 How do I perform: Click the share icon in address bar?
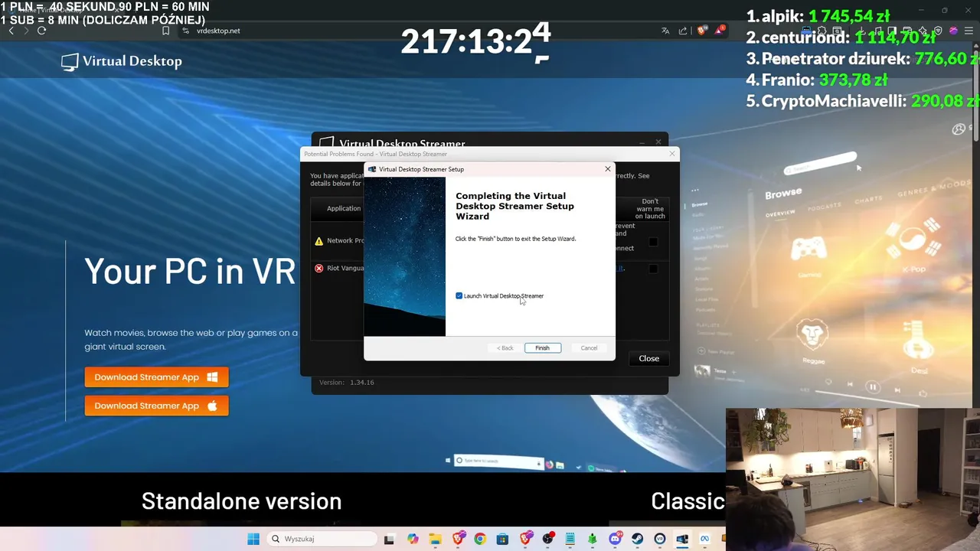coord(683,31)
